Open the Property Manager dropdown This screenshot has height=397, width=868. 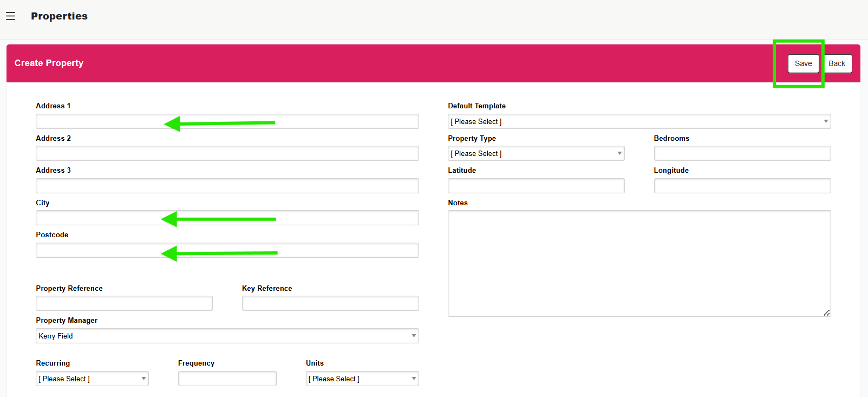pos(227,336)
